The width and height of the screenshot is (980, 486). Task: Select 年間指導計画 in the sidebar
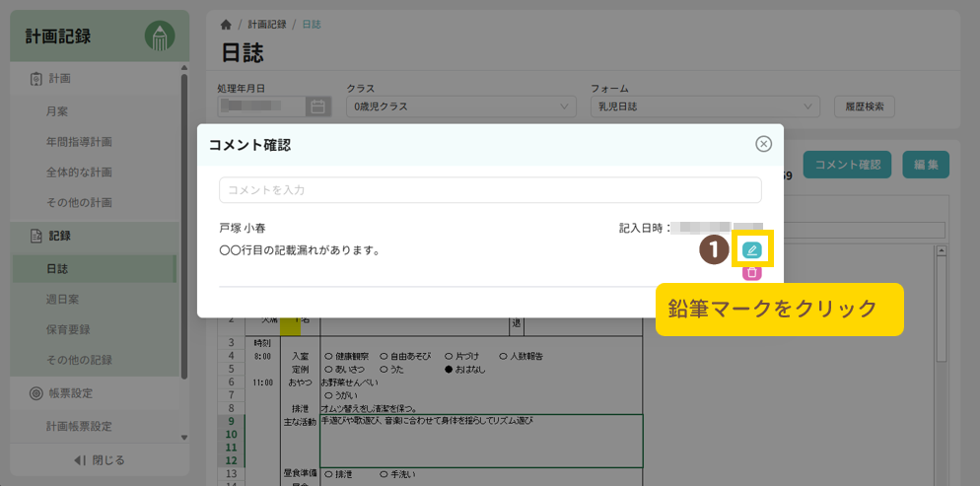point(79,142)
